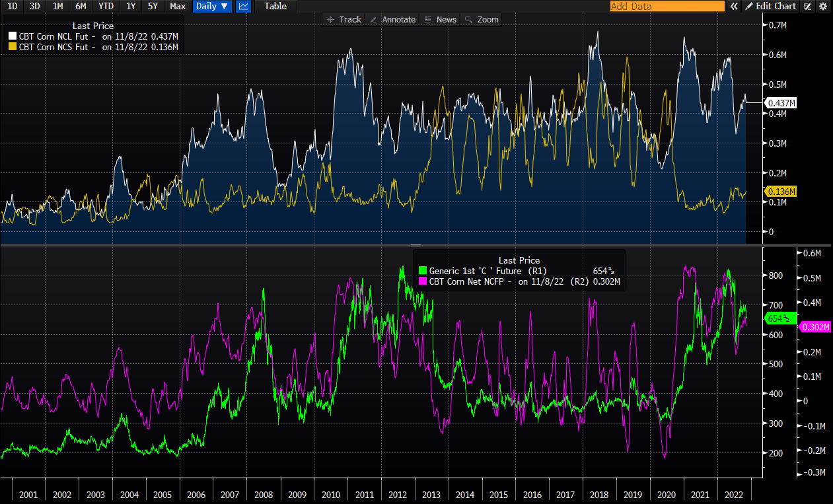Viewport: 833px width, 504px height.
Task: Click the Edit Chart button
Action: tap(771, 6)
